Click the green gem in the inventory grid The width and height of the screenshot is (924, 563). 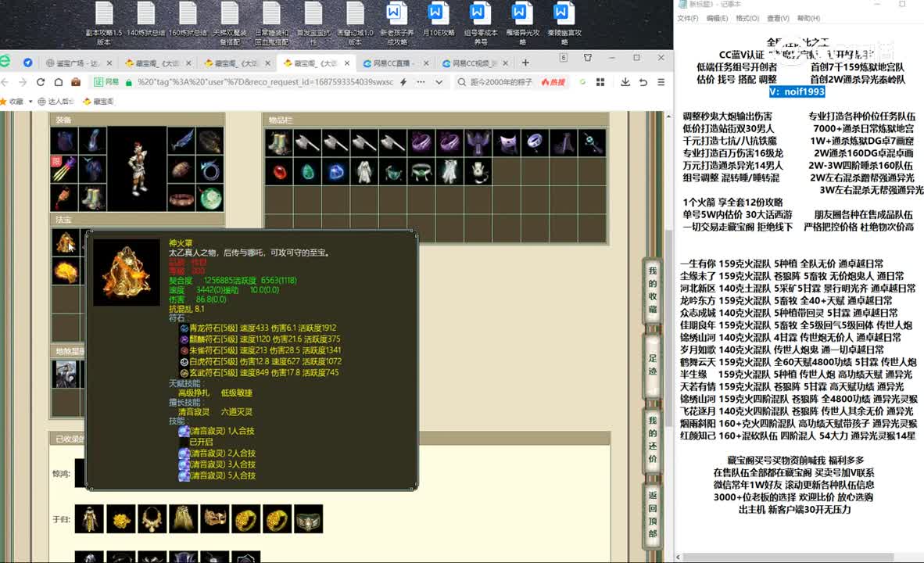(x=307, y=171)
